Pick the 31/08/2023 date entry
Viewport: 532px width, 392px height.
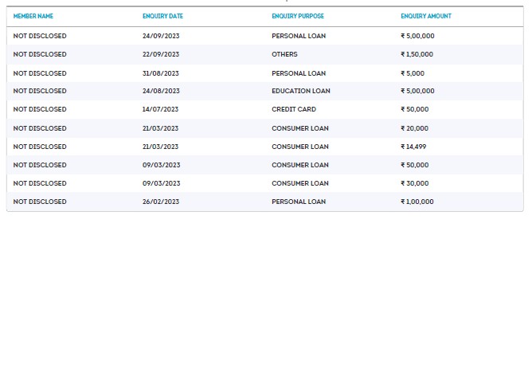(161, 73)
